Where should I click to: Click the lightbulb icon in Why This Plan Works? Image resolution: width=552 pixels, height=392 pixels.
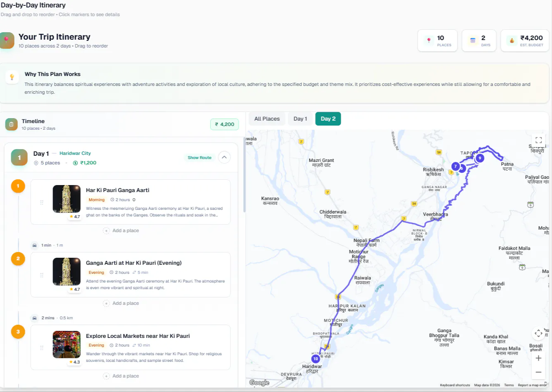coord(12,77)
